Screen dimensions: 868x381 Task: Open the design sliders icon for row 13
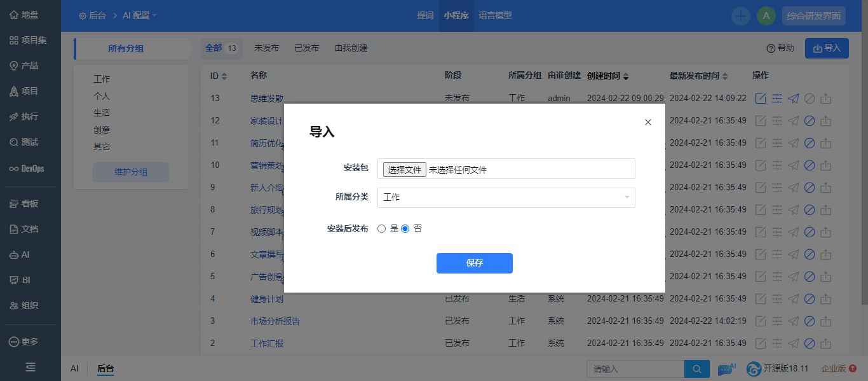pos(777,99)
